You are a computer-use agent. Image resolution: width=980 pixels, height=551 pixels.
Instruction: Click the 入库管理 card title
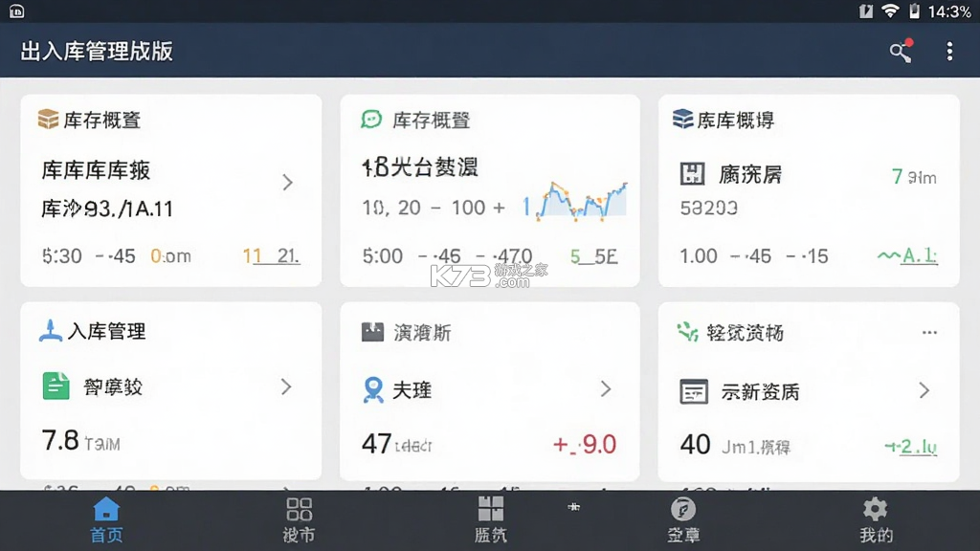tap(107, 331)
